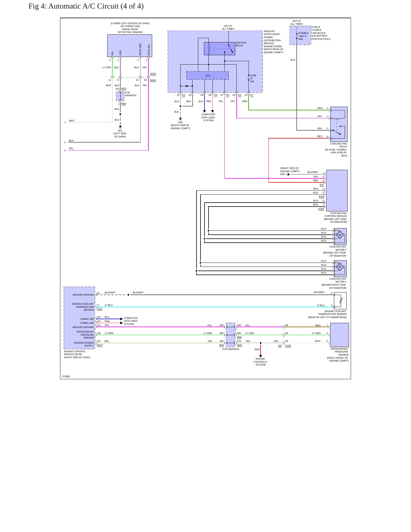
Task: Click the pink arrow to Computer Data Lines
Action: pos(212,111)
